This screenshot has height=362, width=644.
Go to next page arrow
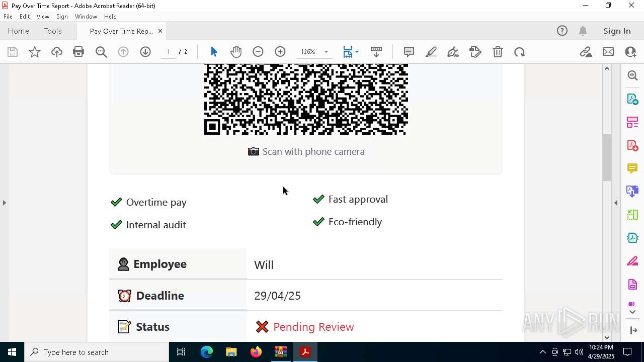pos(145,52)
